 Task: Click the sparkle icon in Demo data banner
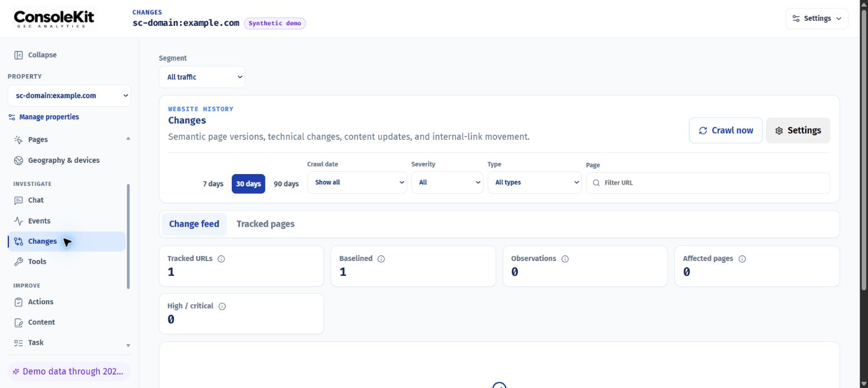(16, 372)
